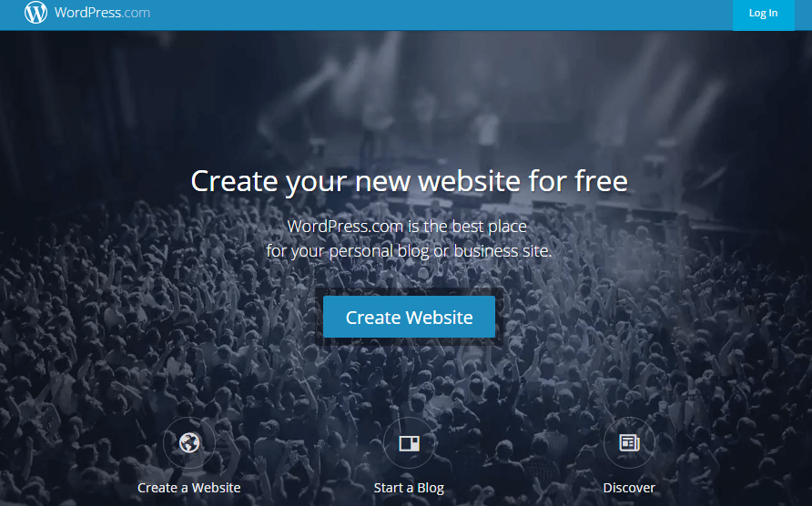Screen dimensions: 812x506
Task: Click the word free in the headline
Action: (x=601, y=181)
